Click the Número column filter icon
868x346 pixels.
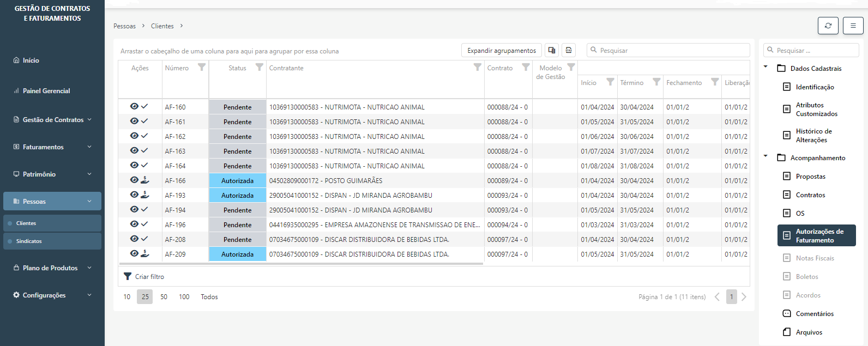point(201,68)
